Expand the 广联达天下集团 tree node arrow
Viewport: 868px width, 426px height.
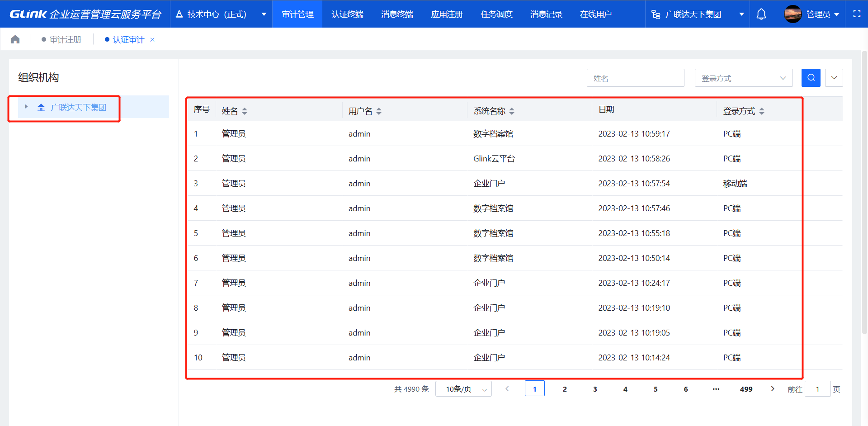pyautogui.click(x=26, y=107)
